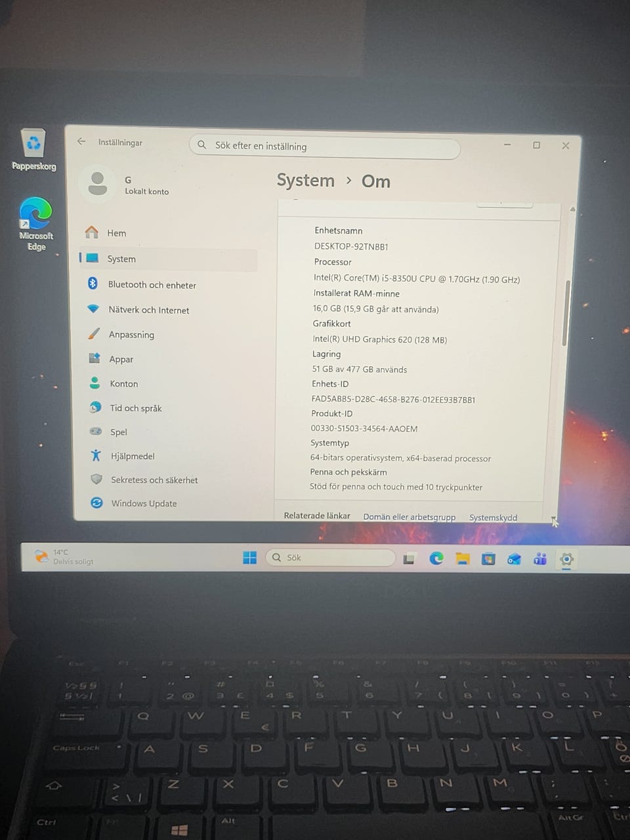The height and width of the screenshot is (840, 630).
Task: Open the Outlook icon on the taskbar
Action: point(514,559)
